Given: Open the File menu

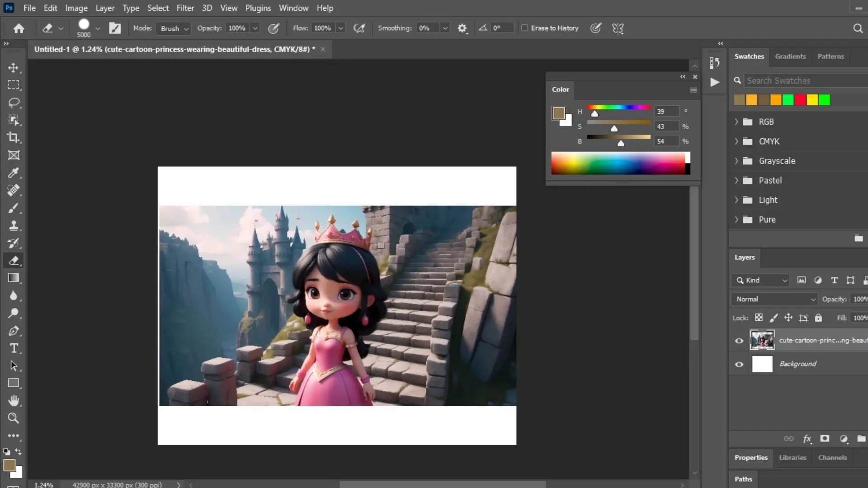Looking at the screenshot, I should tap(29, 8).
